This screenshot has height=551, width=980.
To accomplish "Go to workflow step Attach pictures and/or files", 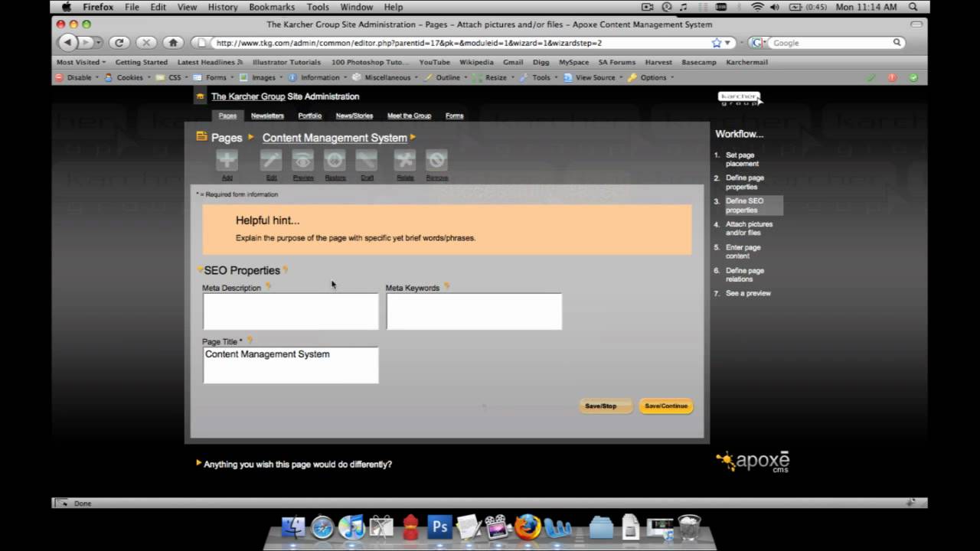I will [749, 228].
